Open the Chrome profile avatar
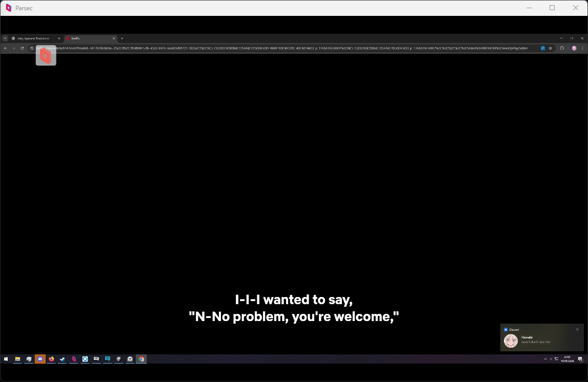The width and height of the screenshot is (588, 382). pyautogui.click(x=574, y=48)
